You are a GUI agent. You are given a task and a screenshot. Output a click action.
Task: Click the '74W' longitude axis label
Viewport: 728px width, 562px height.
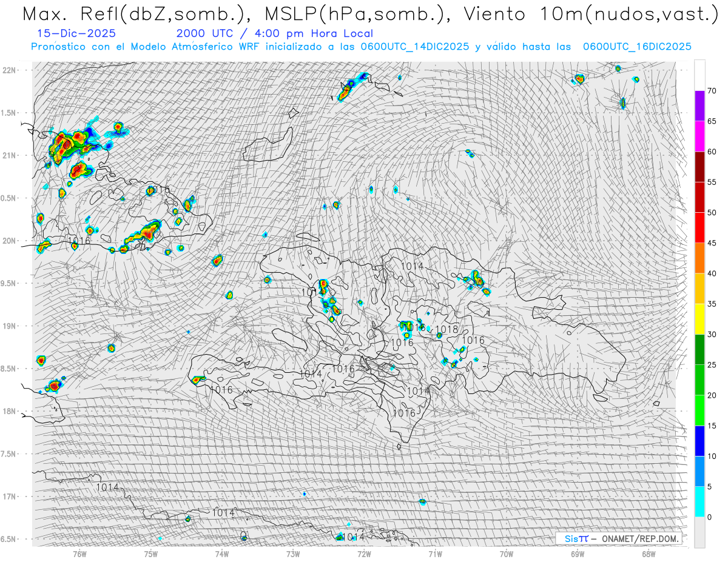(222, 554)
